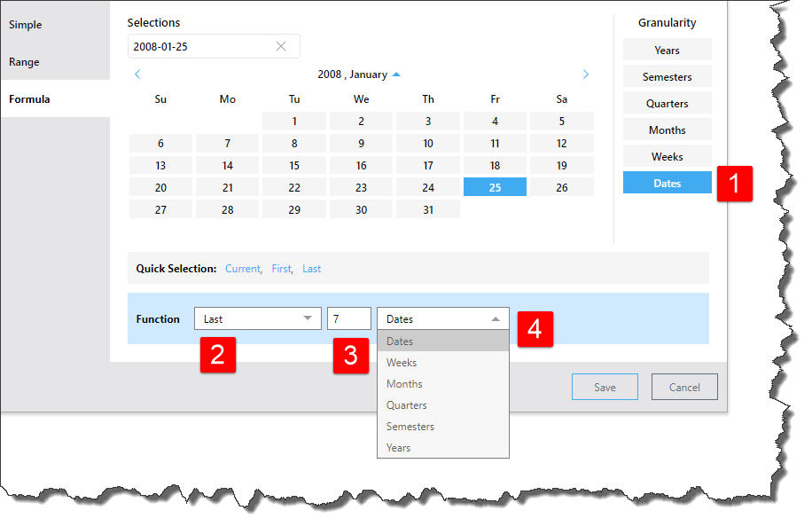The width and height of the screenshot is (812, 526).
Task: Choose Quarters in the dropdown list
Action: [442, 404]
